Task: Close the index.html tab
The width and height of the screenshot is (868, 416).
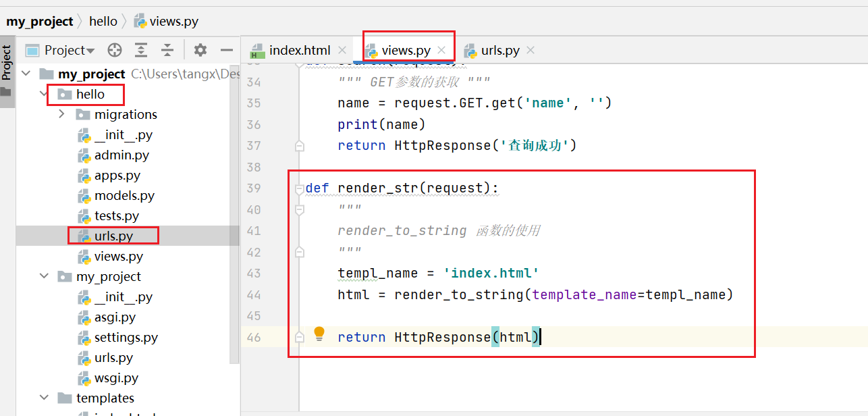Action: [342, 50]
